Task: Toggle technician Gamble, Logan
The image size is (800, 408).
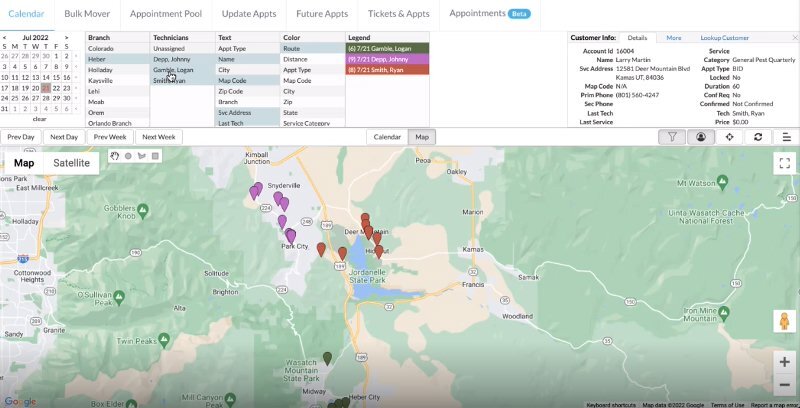Action: click(x=183, y=70)
